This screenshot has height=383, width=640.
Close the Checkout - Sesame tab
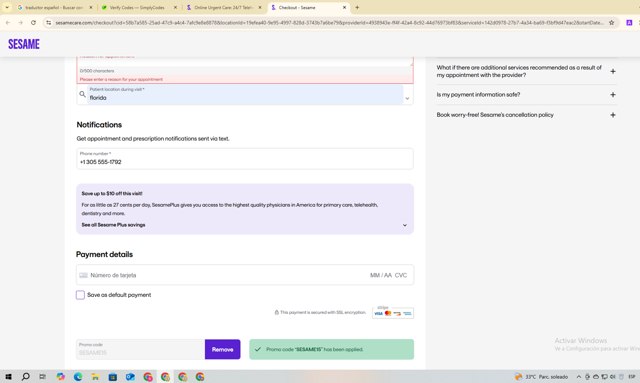pos(344,7)
